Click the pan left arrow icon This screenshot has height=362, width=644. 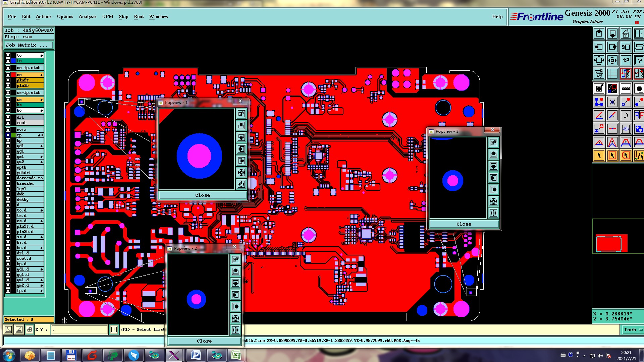pyautogui.click(x=599, y=47)
